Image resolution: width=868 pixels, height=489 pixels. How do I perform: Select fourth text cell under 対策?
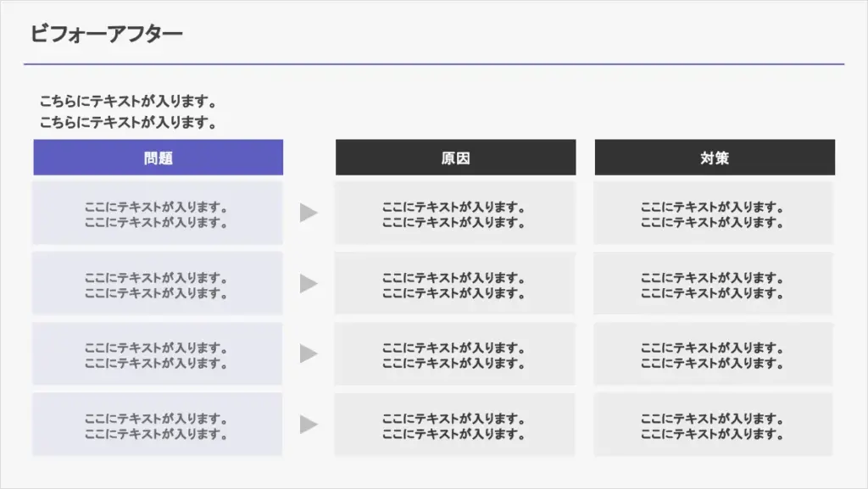click(714, 425)
